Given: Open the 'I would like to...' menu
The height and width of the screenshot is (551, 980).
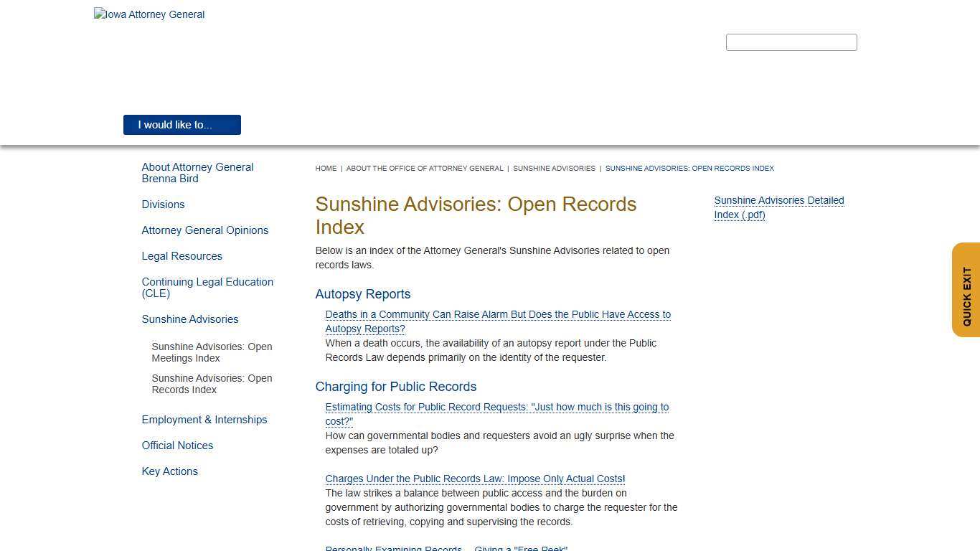Looking at the screenshot, I should pos(182,125).
